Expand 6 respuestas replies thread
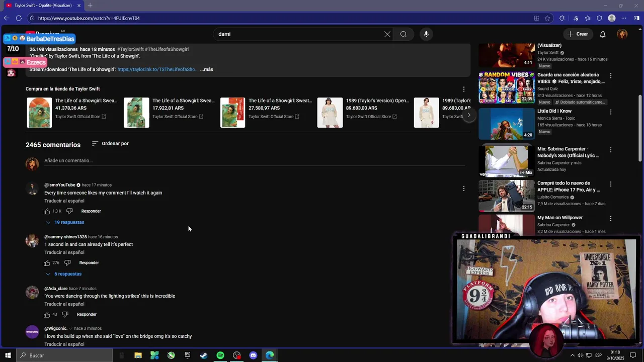The width and height of the screenshot is (644, 362). point(63,274)
